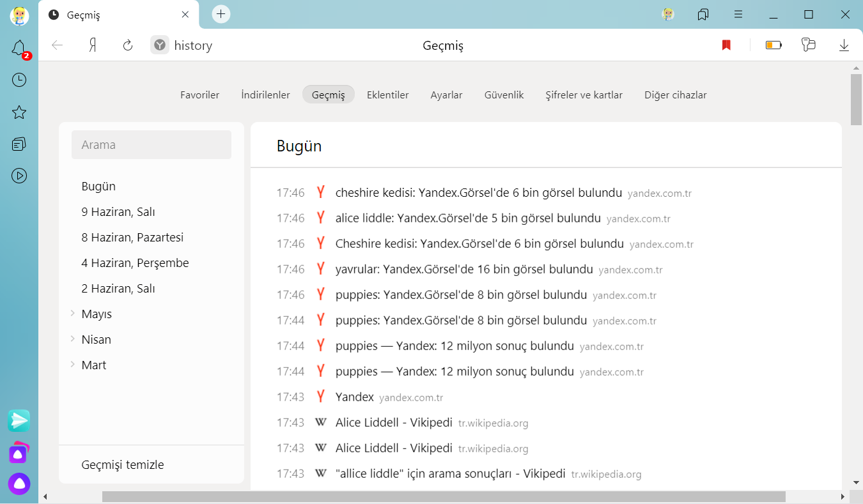The width and height of the screenshot is (863, 504).
Task: Open the purple Alice window icon
Action: [19, 452]
